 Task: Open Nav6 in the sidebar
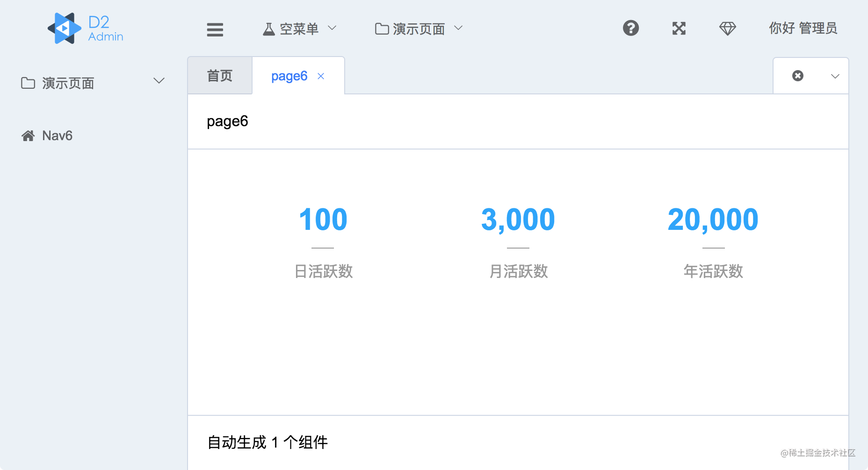pyautogui.click(x=93, y=135)
